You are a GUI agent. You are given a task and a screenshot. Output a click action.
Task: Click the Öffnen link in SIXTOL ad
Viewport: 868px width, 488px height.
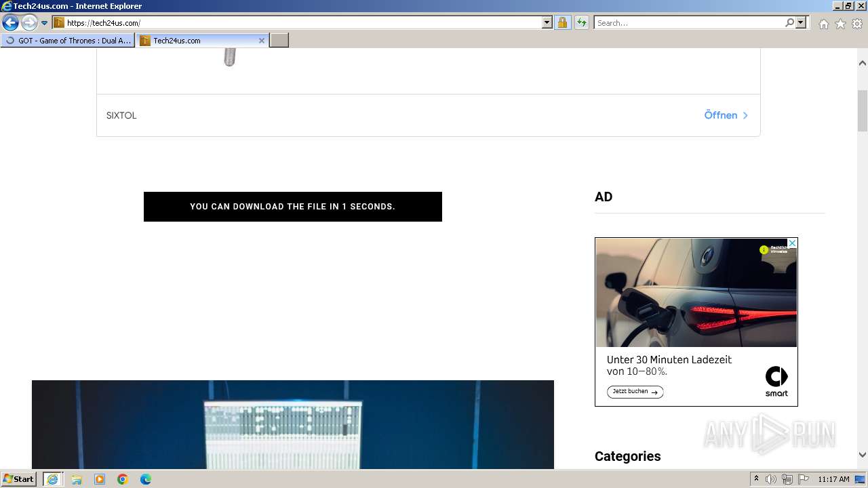pyautogui.click(x=726, y=115)
